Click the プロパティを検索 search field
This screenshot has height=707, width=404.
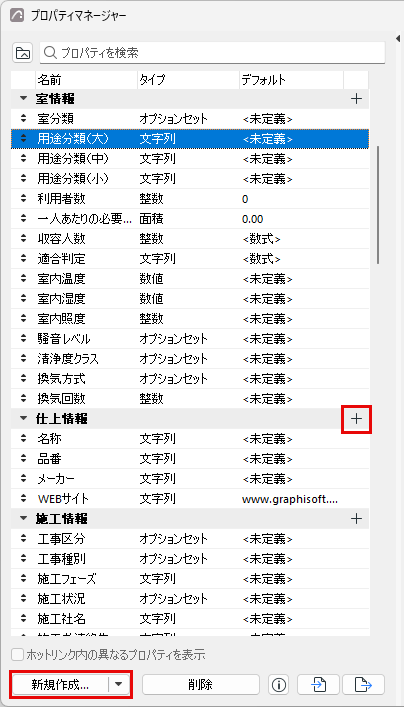212,53
